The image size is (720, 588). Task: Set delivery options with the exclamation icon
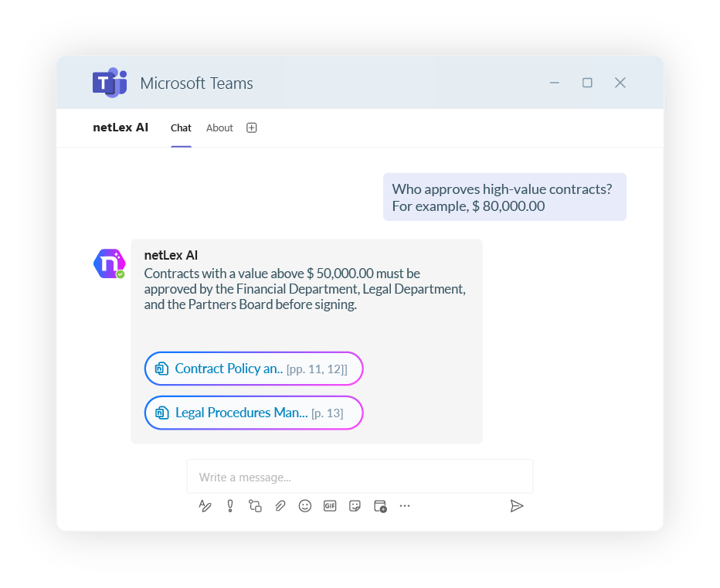click(x=230, y=506)
